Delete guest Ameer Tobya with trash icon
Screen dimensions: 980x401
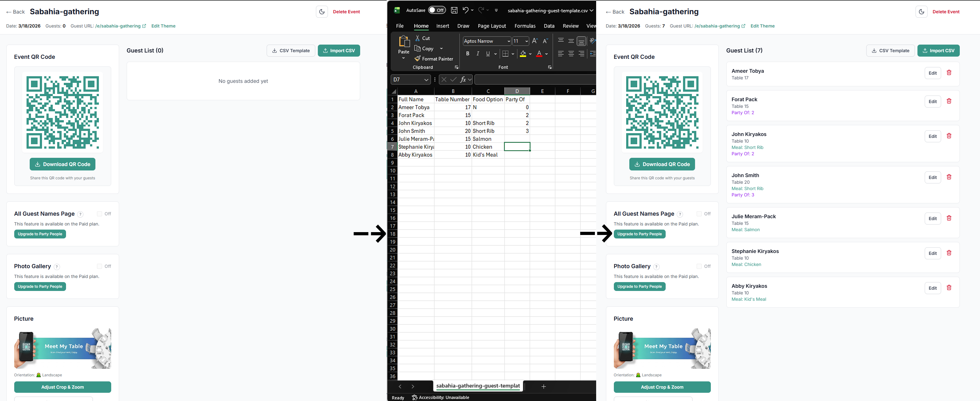[950, 72]
